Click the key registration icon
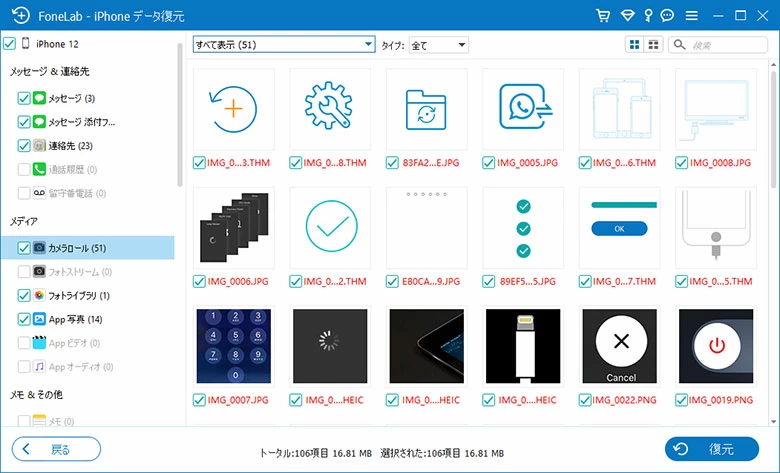 click(647, 16)
